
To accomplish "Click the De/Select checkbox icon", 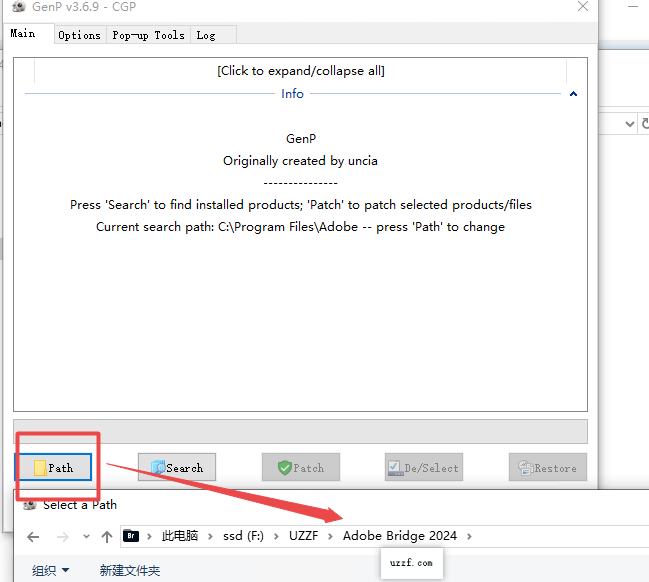I will [x=396, y=467].
